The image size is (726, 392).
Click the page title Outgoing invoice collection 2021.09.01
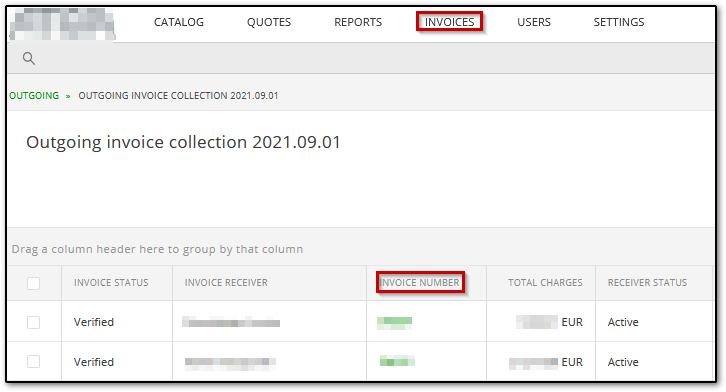tap(183, 142)
